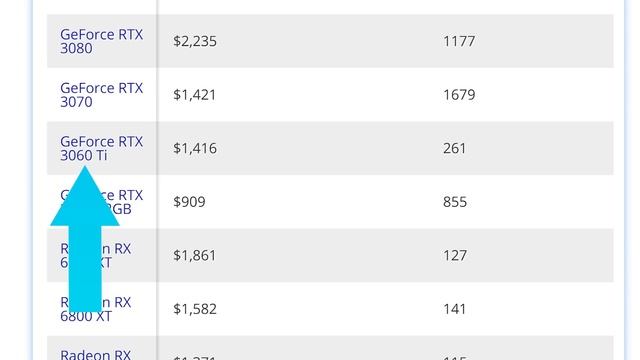Select the $909 price cell
640x360 pixels.
click(189, 202)
